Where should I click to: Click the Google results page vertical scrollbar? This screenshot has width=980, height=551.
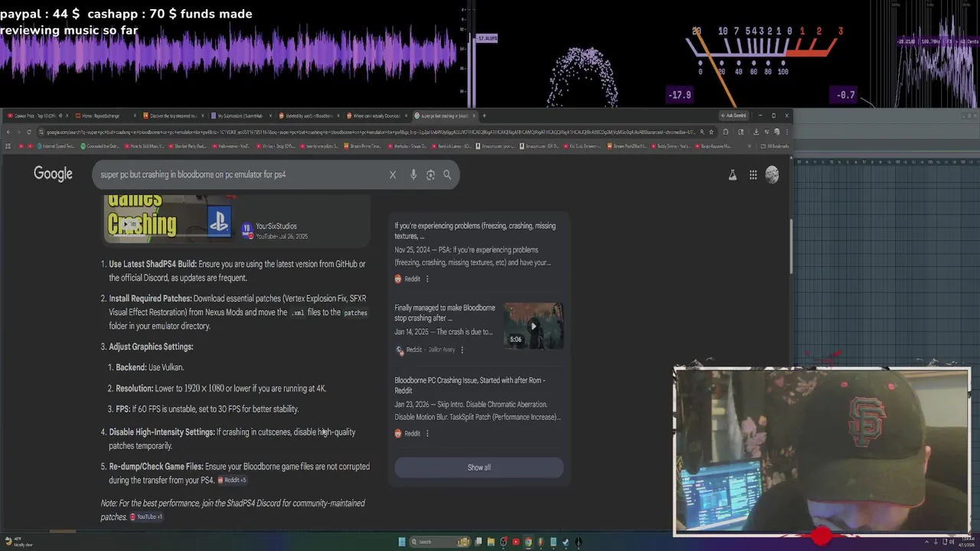point(792,246)
